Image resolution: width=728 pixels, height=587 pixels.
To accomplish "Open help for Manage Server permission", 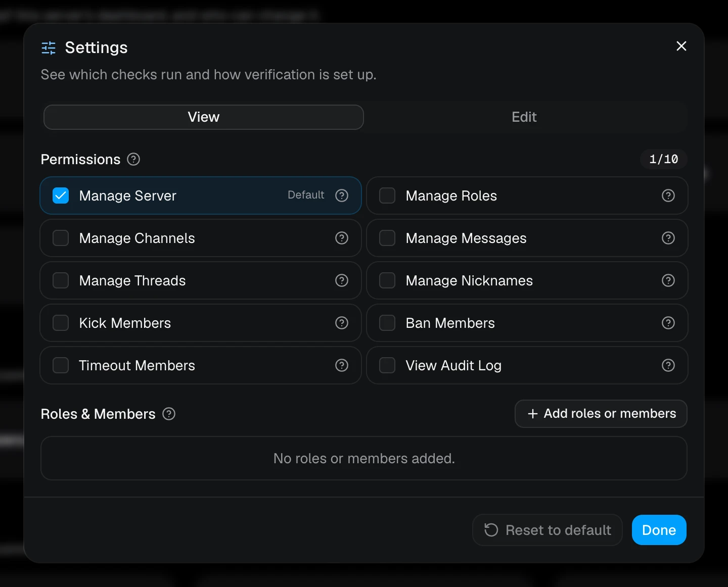I will 342,195.
